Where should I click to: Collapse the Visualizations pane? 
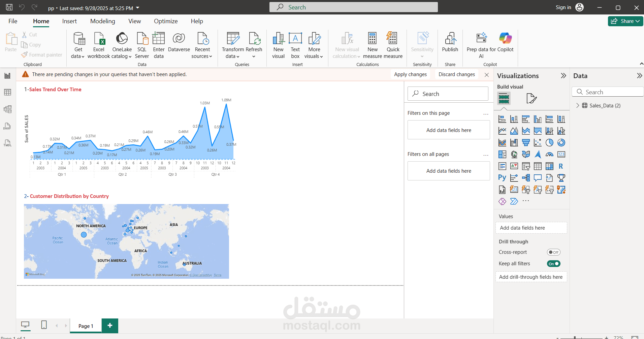coord(563,76)
